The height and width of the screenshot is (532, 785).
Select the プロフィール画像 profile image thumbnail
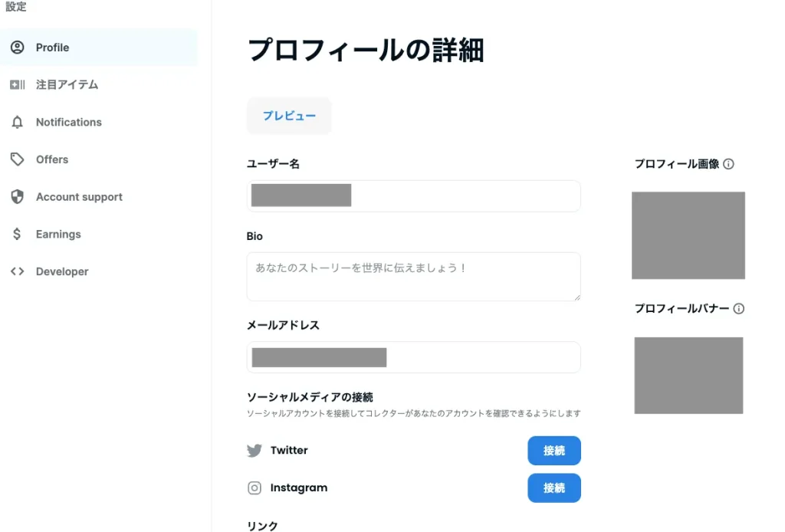pos(688,235)
